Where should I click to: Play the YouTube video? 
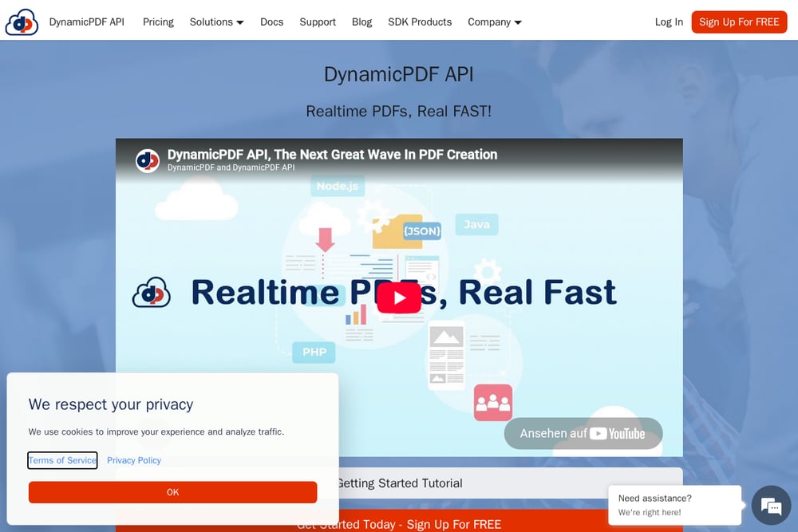coord(399,298)
